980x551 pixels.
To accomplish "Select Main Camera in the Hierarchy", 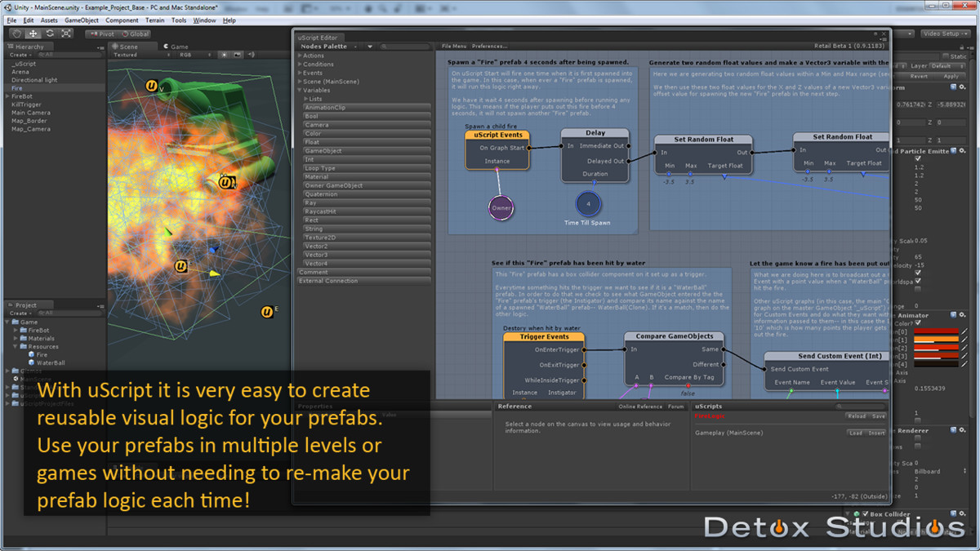I will [x=30, y=113].
